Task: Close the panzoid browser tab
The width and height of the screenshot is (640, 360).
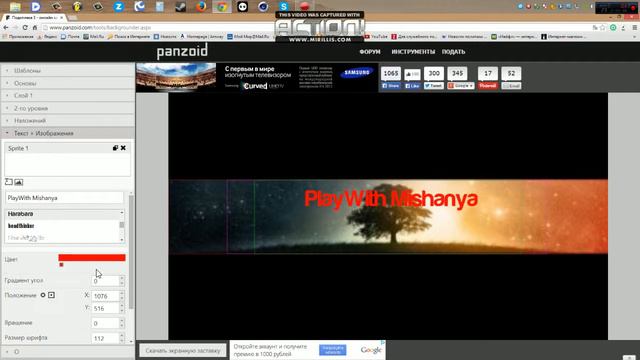Action: (62, 18)
